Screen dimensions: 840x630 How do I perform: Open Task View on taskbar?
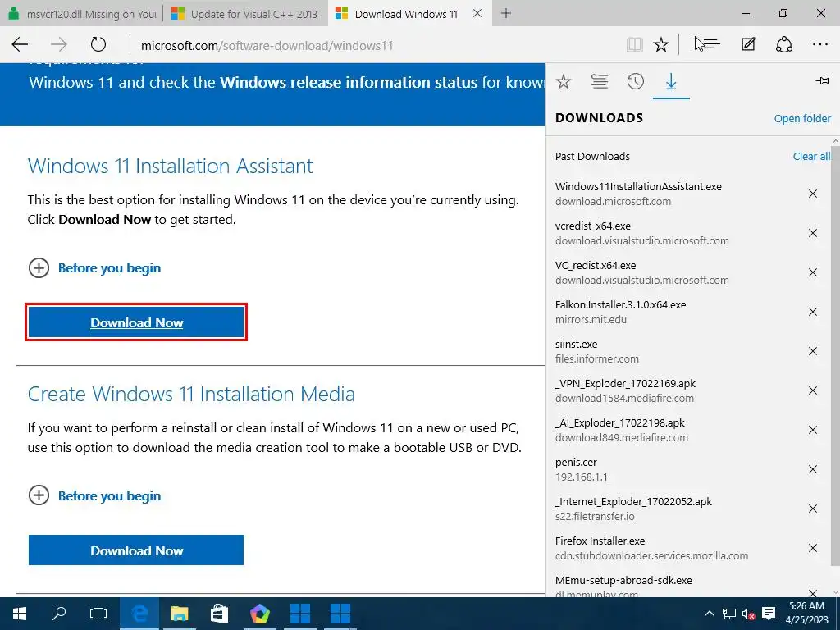tap(98, 614)
